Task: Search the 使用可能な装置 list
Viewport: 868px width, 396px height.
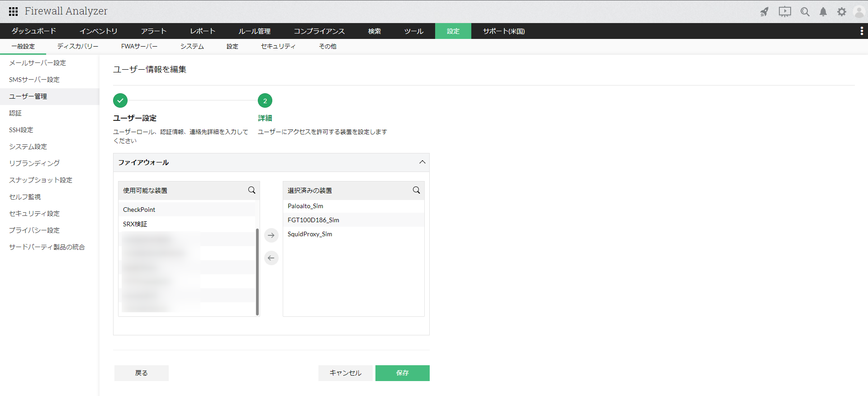Action: [252, 191]
